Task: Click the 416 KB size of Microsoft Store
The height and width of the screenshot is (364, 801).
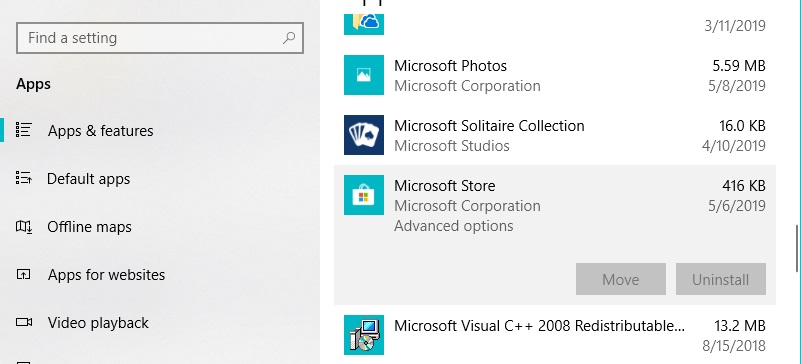Action: pyautogui.click(x=744, y=186)
